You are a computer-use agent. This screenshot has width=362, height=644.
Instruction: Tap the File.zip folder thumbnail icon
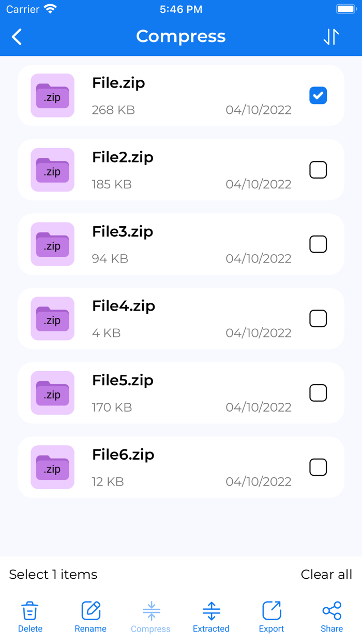tap(52, 95)
